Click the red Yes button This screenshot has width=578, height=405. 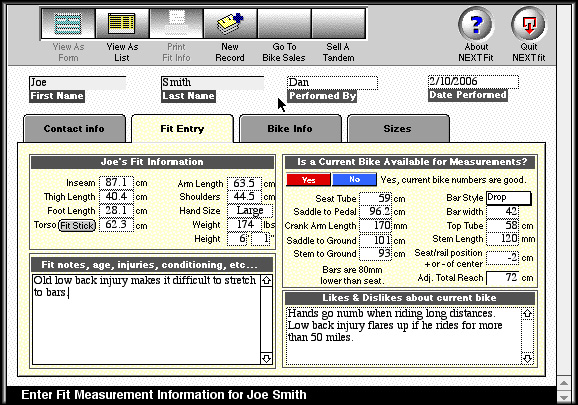pos(308,179)
